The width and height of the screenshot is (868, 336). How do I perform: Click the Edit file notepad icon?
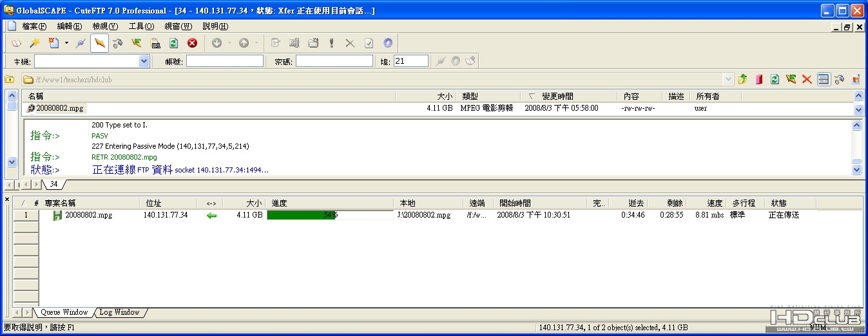pyautogui.click(x=275, y=43)
